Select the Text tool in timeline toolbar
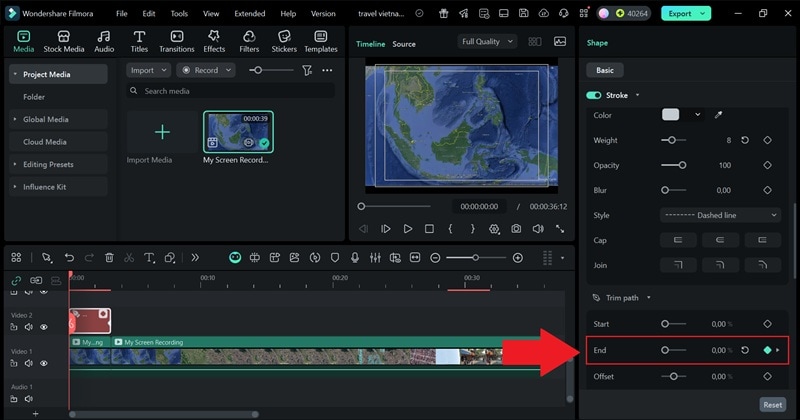This screenshot has width=800, height=420. (149, 258)
